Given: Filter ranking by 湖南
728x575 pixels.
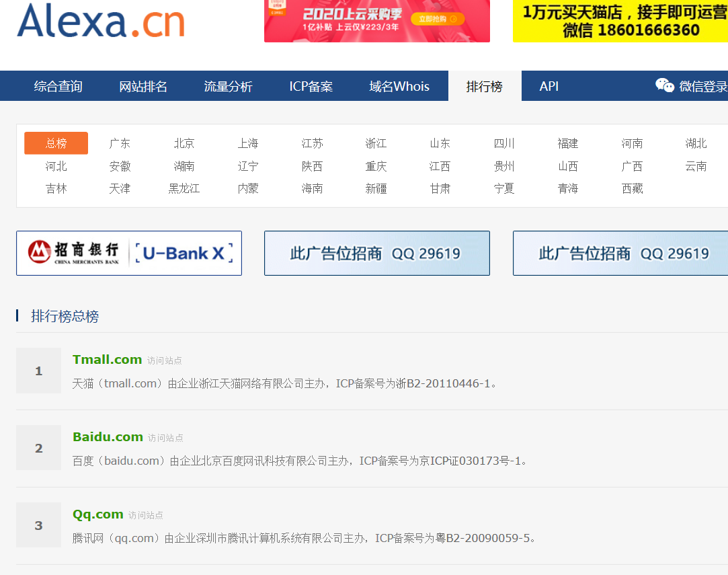Looking at the screenshot, I should (x=184, y=166).
